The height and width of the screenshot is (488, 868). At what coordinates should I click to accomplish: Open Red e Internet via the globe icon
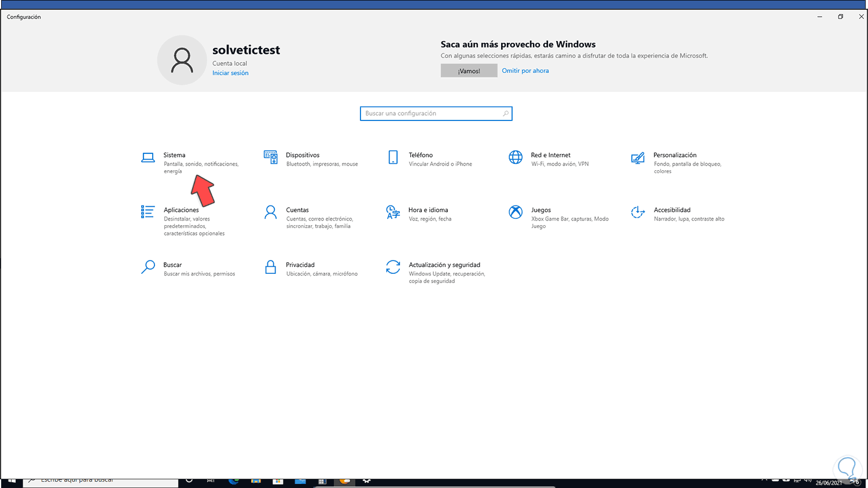[x=516, y=157]
